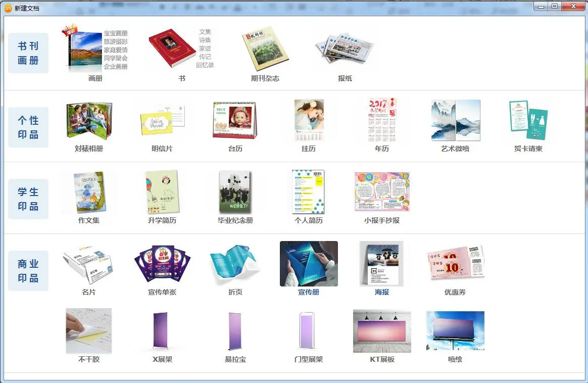Open the 毕业纪念册 graduation album option
The height and width of the screenshot is (383, 588).
coord(235,192)
